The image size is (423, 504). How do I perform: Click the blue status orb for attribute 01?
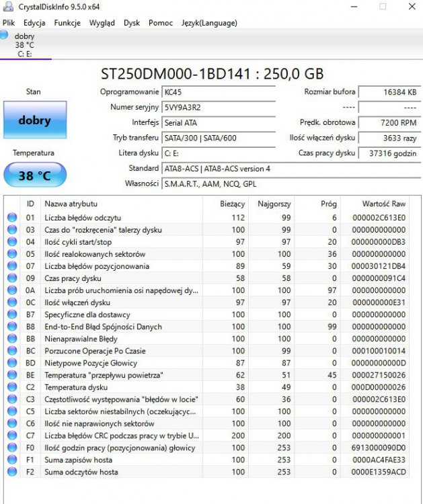coord(12,218)
